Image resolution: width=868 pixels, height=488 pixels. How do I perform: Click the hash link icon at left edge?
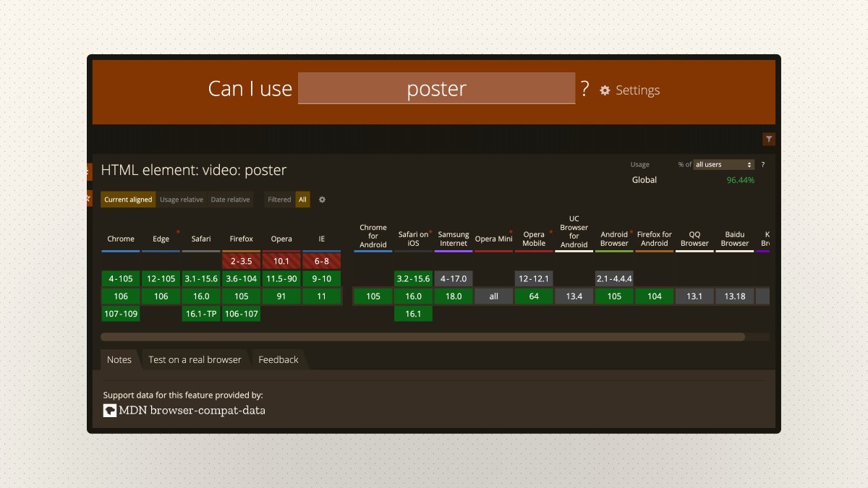click(x=89, y=171)
